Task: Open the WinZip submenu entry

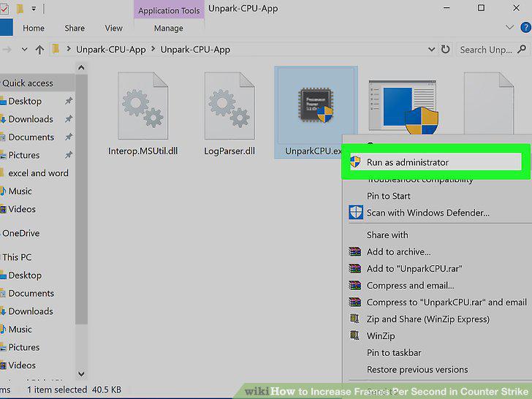Action: pos(381,336)
